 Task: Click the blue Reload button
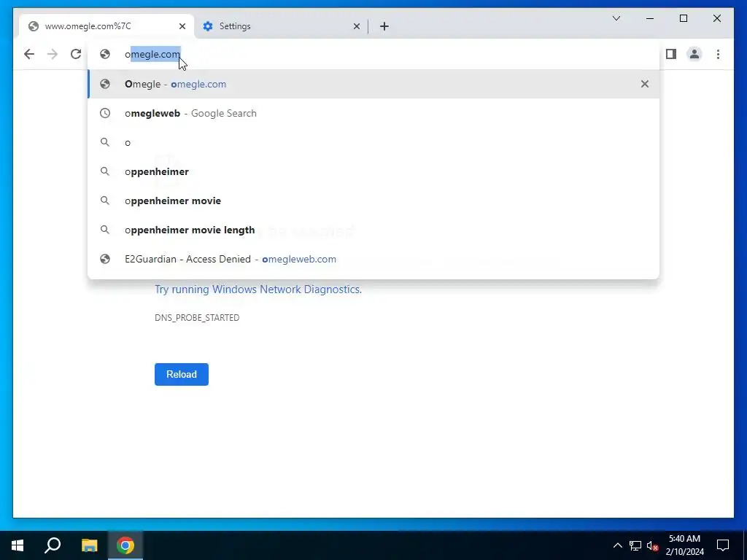click(182, 374)
